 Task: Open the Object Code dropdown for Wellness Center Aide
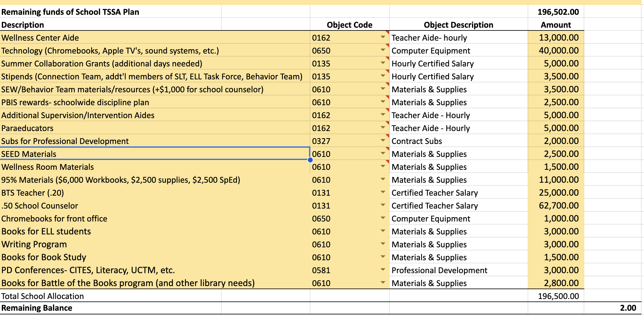pos(383,37)
